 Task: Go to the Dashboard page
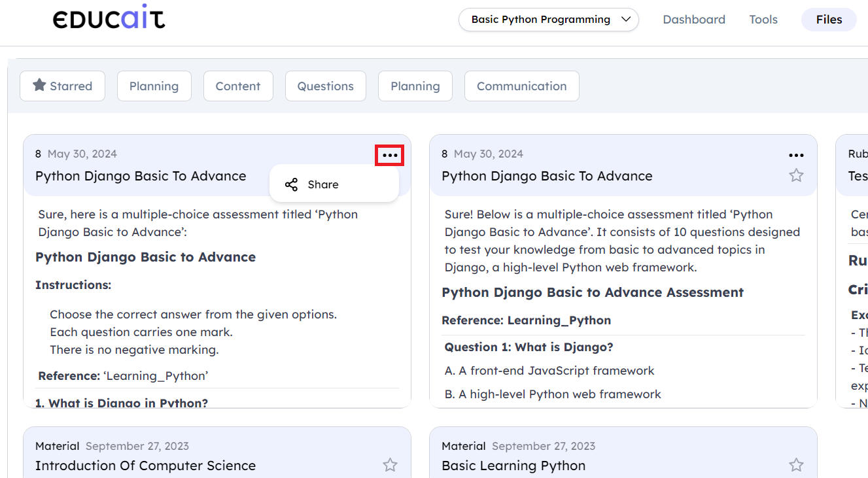click(693, 20)
